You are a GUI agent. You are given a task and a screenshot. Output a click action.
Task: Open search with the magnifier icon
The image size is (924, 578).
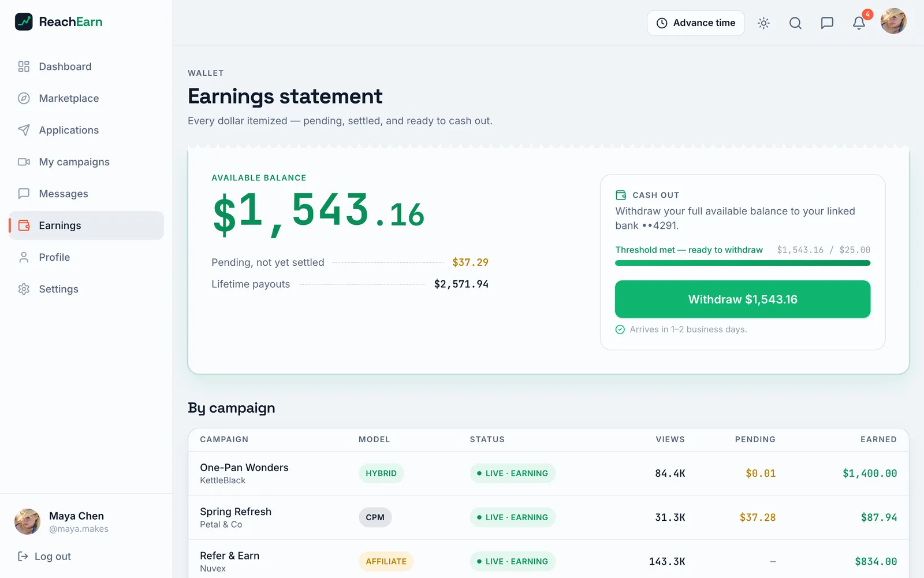coord(795,23)
